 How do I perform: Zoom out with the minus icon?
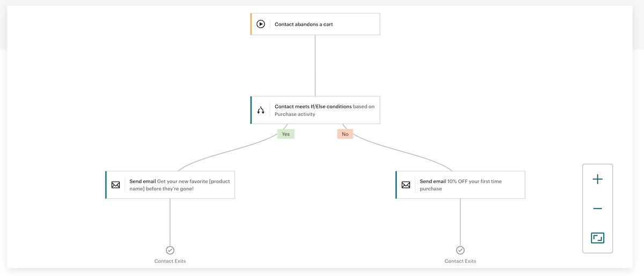[597, 208]
